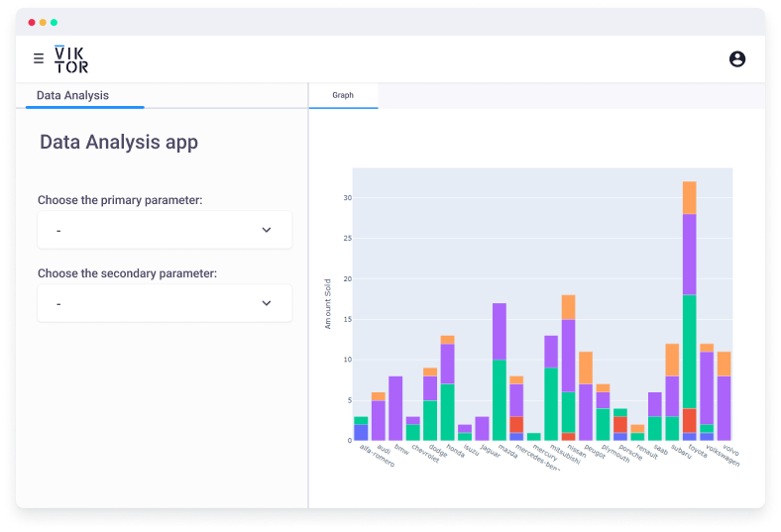Click the orange top segment of toyota bar

point(690,197)
